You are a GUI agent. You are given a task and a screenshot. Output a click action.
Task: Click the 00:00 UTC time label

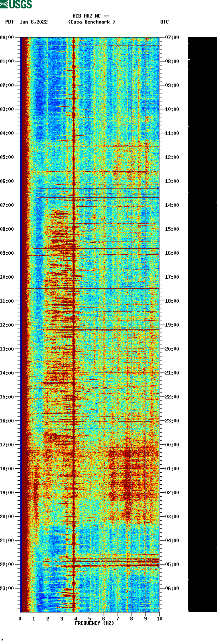pyautogui.click(x=172, y=445)
